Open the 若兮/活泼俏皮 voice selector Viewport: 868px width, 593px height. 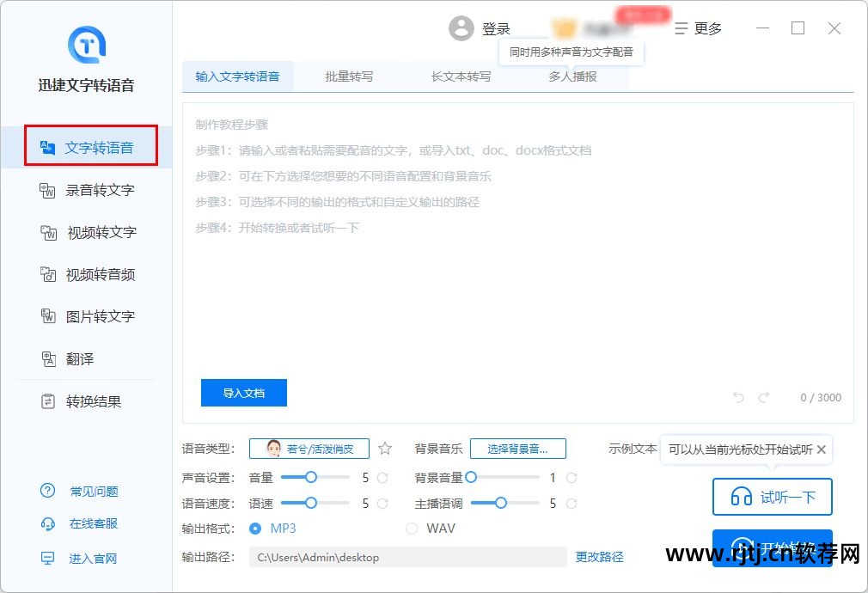tap(309, 448)
